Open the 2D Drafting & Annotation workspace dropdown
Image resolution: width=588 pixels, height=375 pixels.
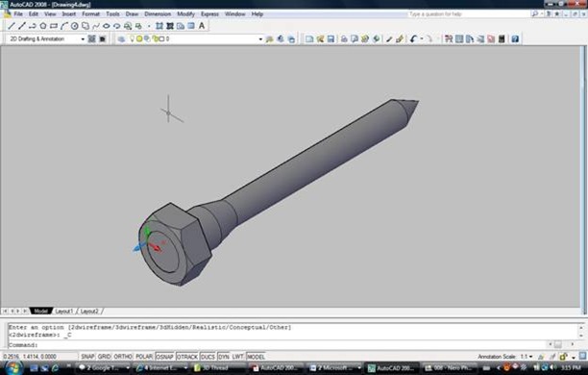pyautogui.click(x=83, y=39)
